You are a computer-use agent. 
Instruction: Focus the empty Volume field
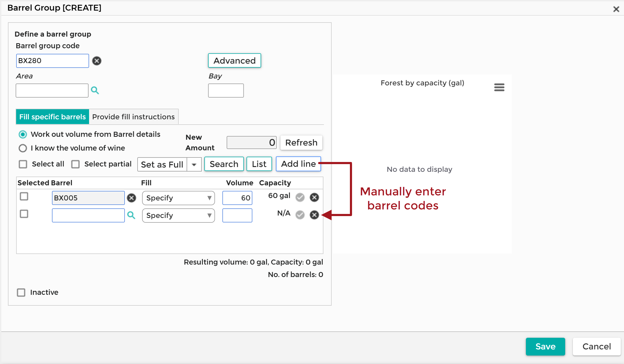[x=237, y=216]
